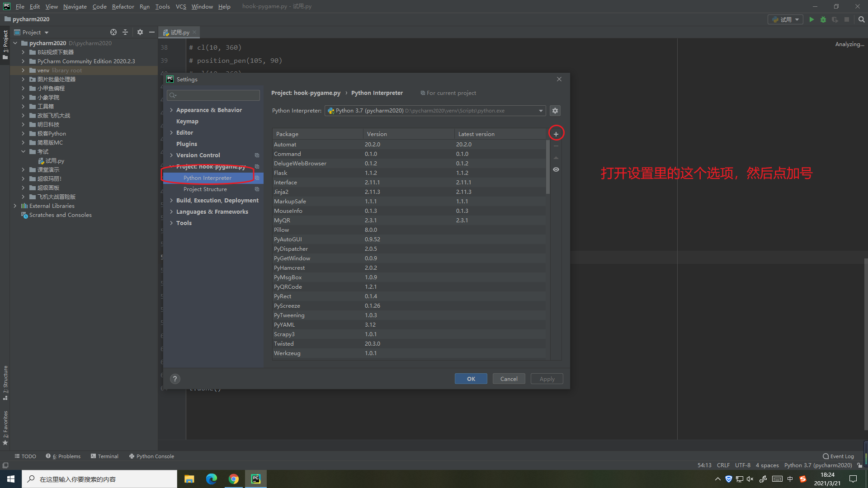Open run configuration 试用 dropdown
The width and height of the screenshot is (868, 488).
[785, 19]
